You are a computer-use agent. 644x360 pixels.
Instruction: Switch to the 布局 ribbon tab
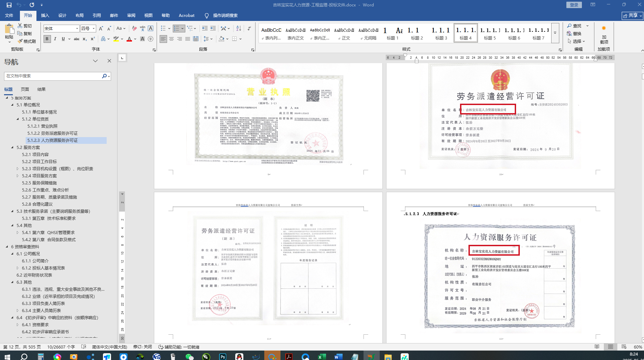[80, 16]
